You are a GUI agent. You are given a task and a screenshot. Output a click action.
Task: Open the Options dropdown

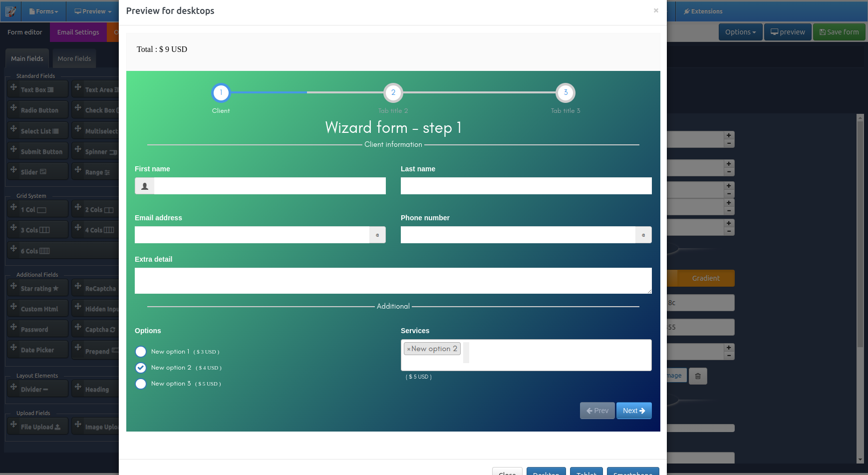740,31
